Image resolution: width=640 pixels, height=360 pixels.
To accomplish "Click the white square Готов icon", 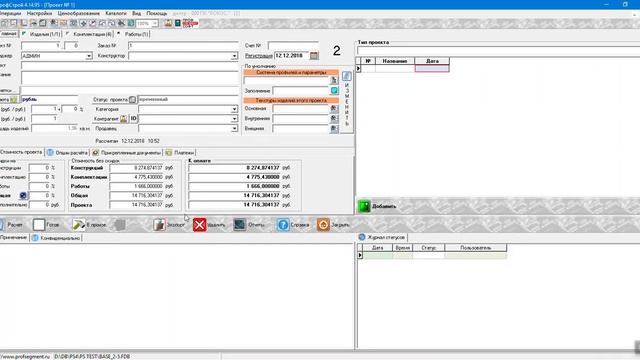I will (39, 224).
